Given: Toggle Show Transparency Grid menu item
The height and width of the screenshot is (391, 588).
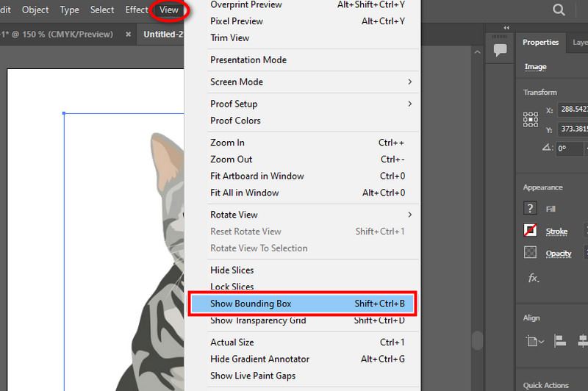Looking at the screenshot, I should tap(307, 321).
